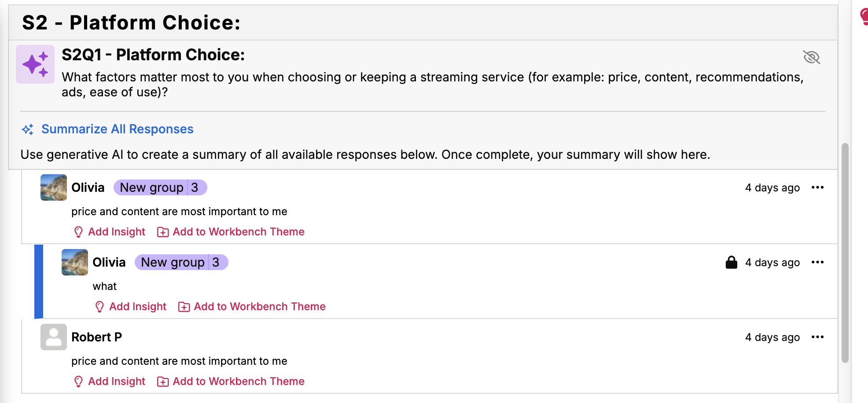
Task: Open Robert P's default avatar
Action: point(54,337)
